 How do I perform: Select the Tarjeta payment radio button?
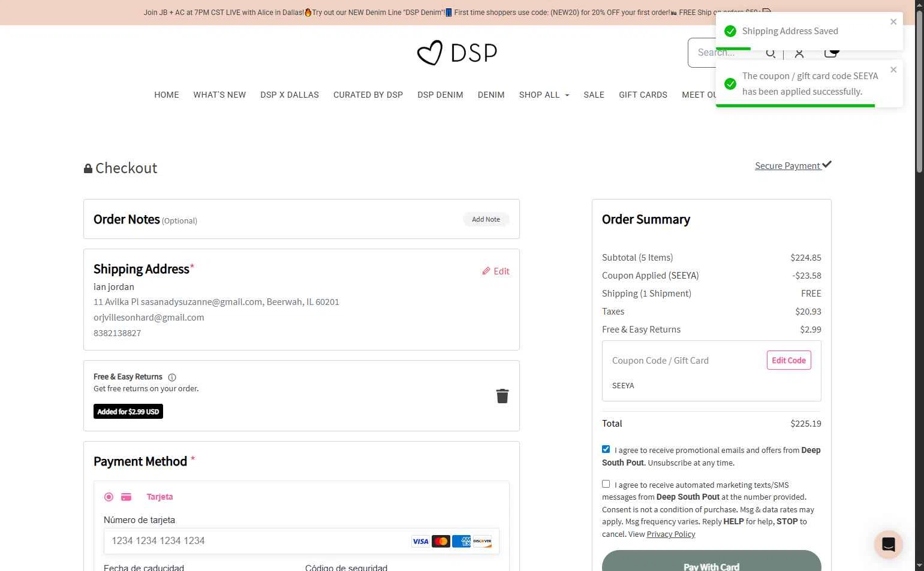coord(109,497)
